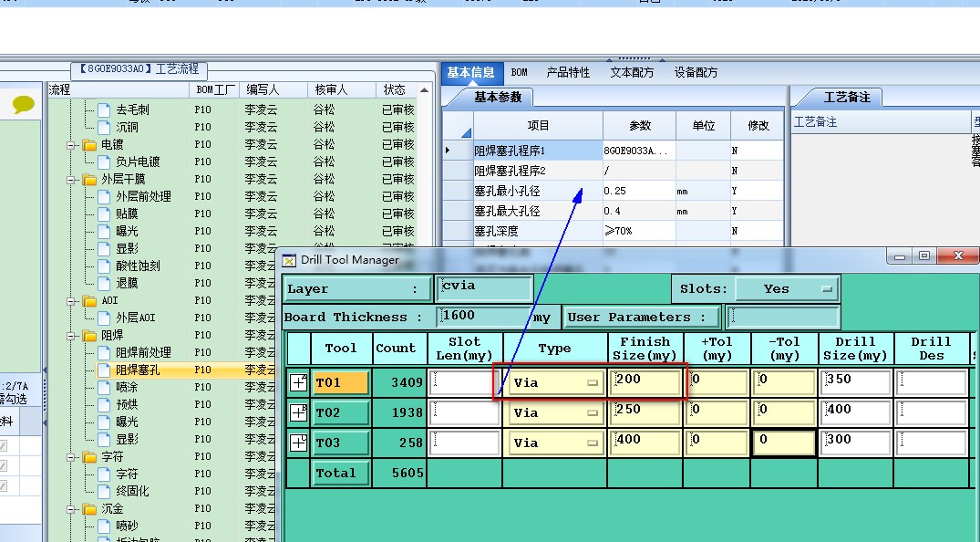Image resolution: width=980 pixels, height=542 pixels.
Task: Click the 塞孔最大孔径 value 0.4
Action: click(x=638, y=211)
